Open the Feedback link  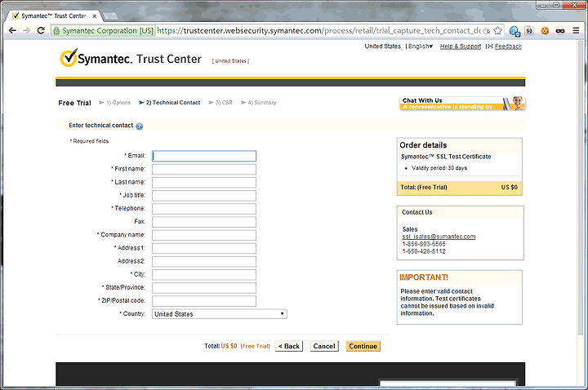[x=508, y=47]
